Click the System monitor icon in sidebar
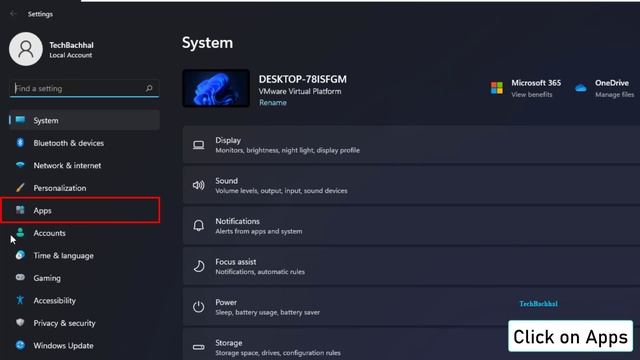This screenshot has height=360, width=640. tap(20, 120)
